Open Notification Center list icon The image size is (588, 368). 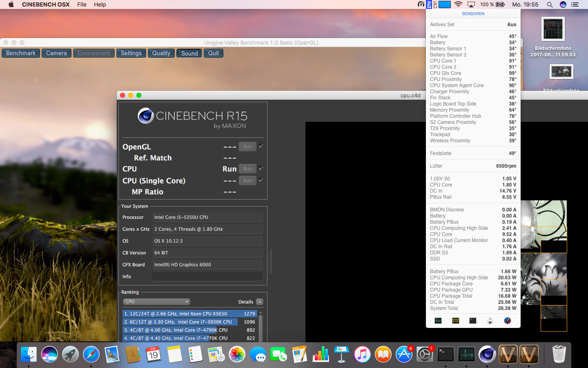click(x=575, y=4)
